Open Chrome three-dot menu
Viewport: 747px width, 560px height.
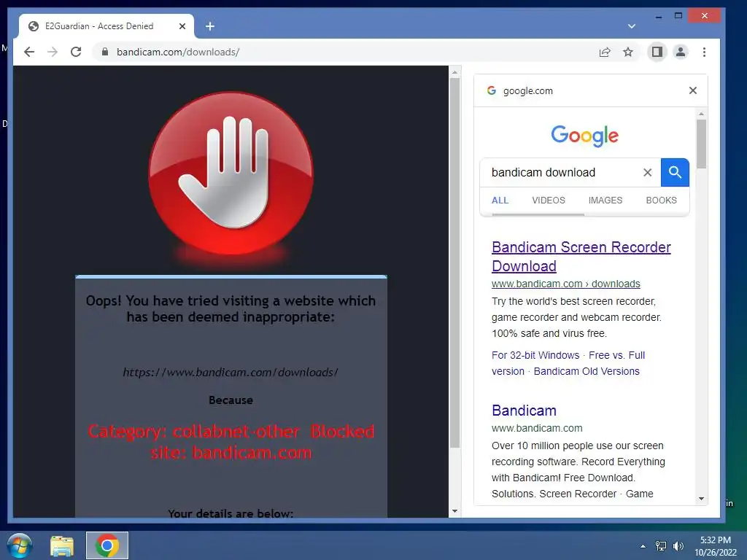pos(704,52)
